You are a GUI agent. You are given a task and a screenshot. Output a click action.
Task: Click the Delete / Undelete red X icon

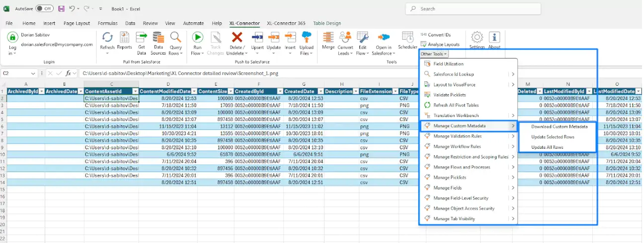(237, 37)
